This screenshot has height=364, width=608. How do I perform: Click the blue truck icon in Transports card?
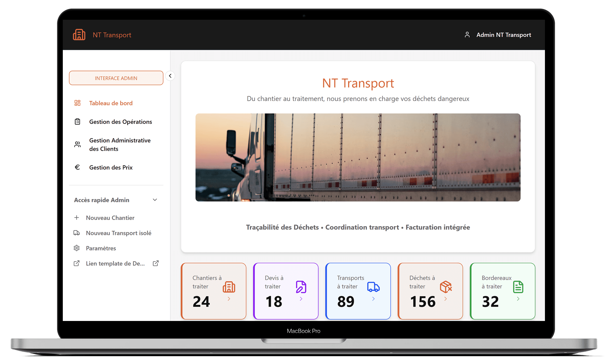(373, 287)
